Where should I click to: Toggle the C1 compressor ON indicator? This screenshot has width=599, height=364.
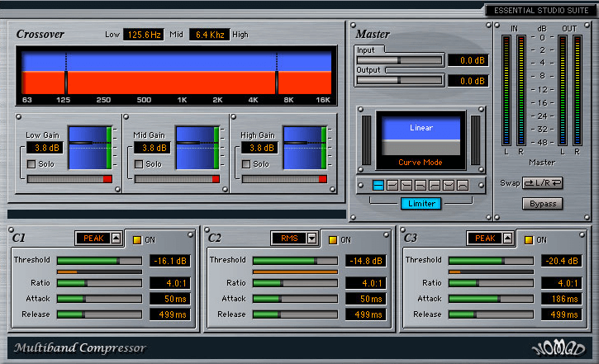tap(137, 239)
